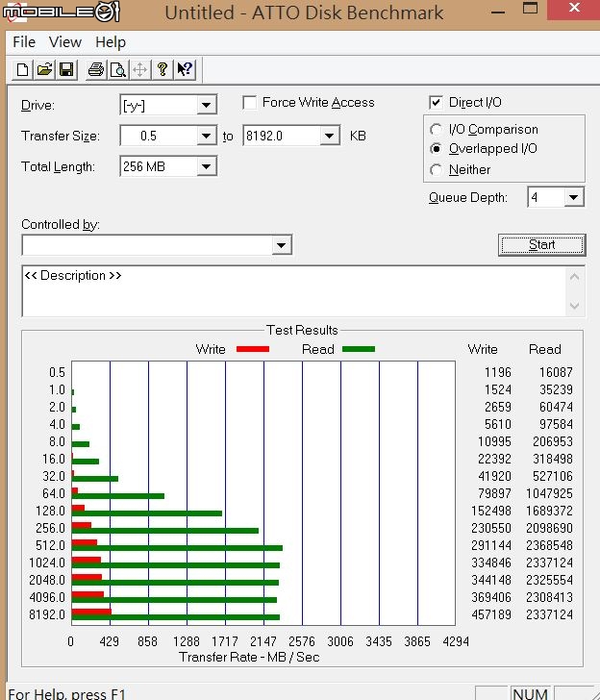Open the Transfer Size end dropdown showing 8192.0

click(x=330, y=136)
